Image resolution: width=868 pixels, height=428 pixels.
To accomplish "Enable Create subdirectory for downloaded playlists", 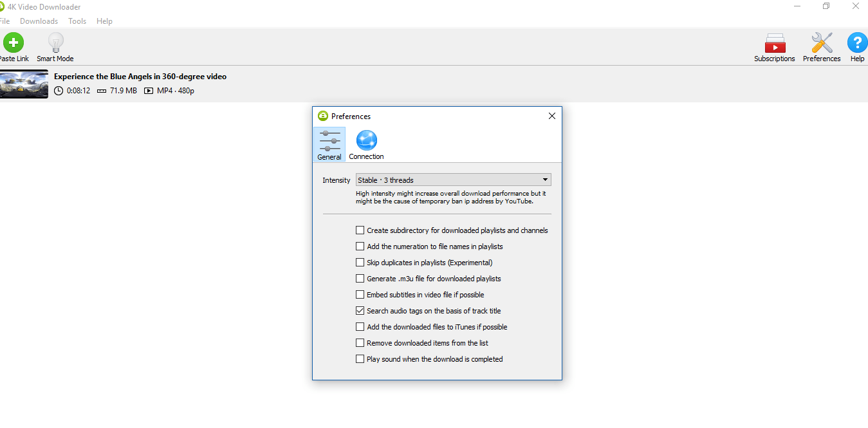I will [360, 230].
